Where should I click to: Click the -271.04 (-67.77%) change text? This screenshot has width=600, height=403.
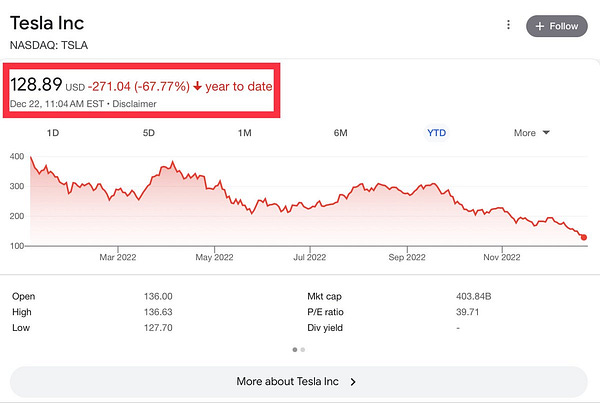click(x=139, y=86)
